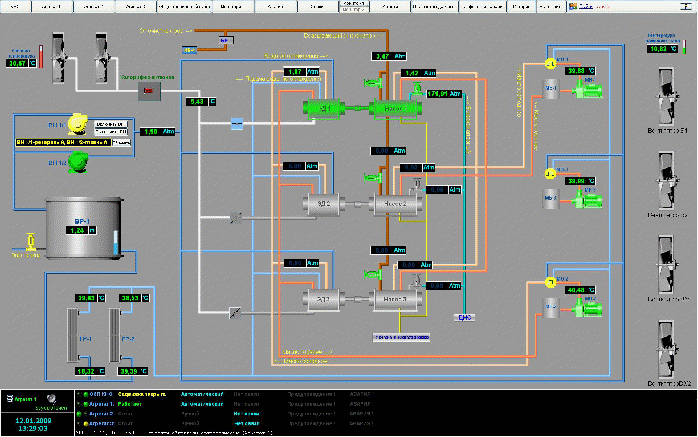
Task: Click the 39,39 °C reading under ТР-2
Action: (133, 371)
